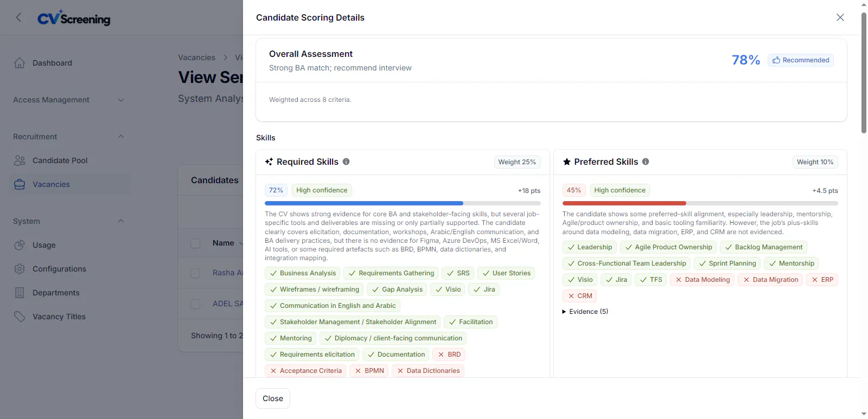The height and width of the screenshot is (419, 868).
Task: Click the Required Skills sparkle icon
Action: point(269,162)
